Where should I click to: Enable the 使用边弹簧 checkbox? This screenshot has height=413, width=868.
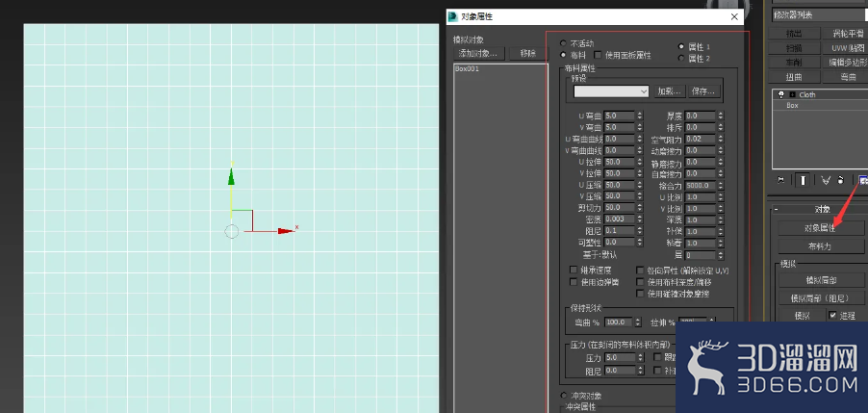tap(574, 282)
